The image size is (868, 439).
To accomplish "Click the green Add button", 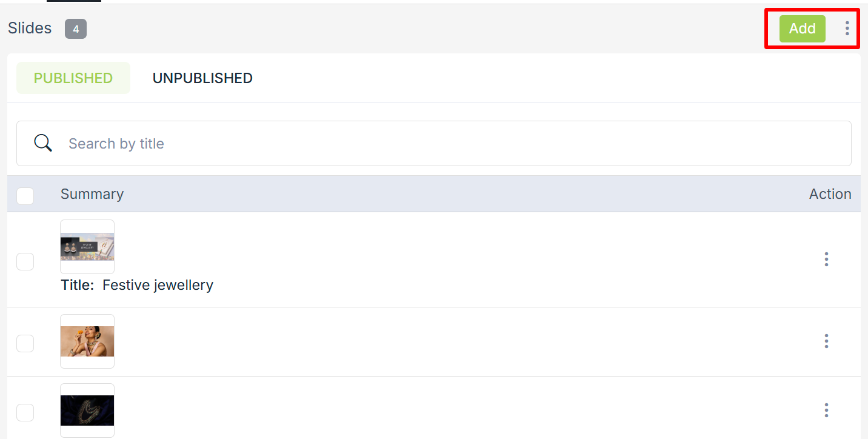I will [802, 28].
